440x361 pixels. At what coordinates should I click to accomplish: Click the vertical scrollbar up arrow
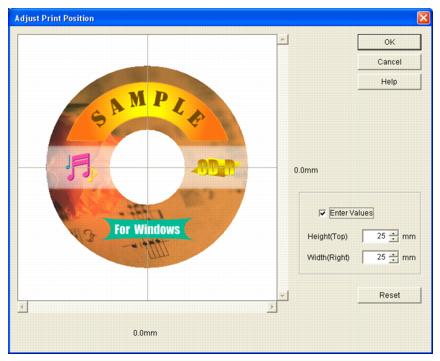tap(283, 39)
